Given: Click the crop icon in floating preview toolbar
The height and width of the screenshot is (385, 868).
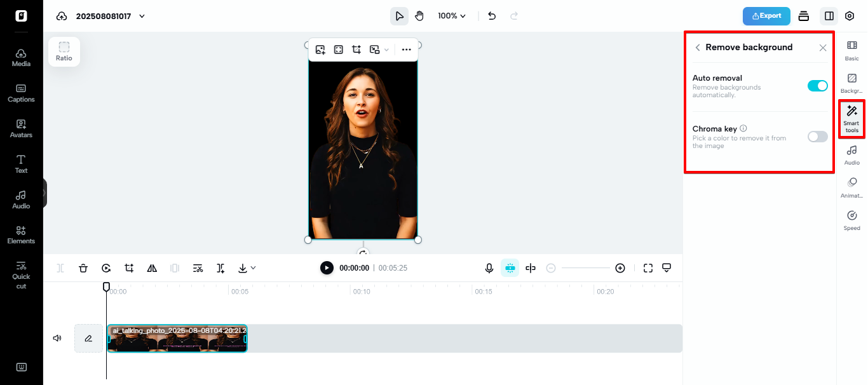Looking at the screenshot, I should click(356, 50).
